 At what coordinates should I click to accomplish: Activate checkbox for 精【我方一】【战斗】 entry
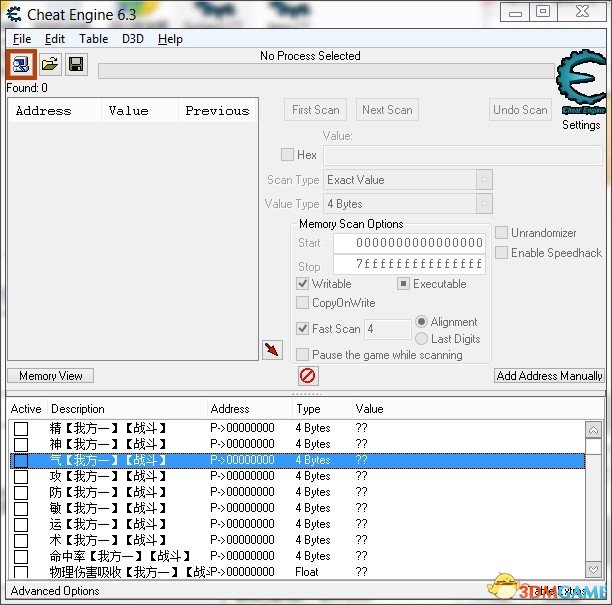21,428
